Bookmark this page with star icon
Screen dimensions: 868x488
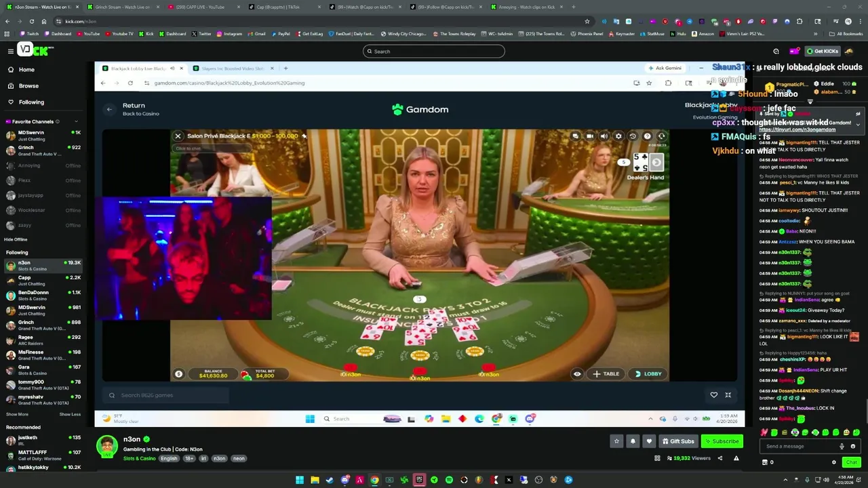pyautogui.click(x=587, y=22)
